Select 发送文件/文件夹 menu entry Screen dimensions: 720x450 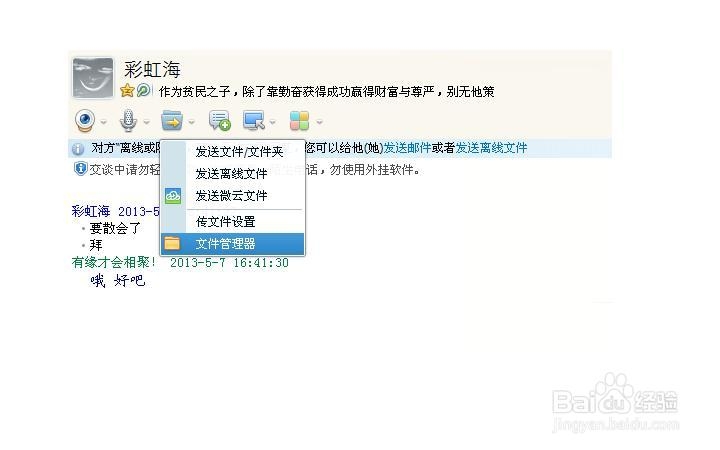(x=232, y=152)
